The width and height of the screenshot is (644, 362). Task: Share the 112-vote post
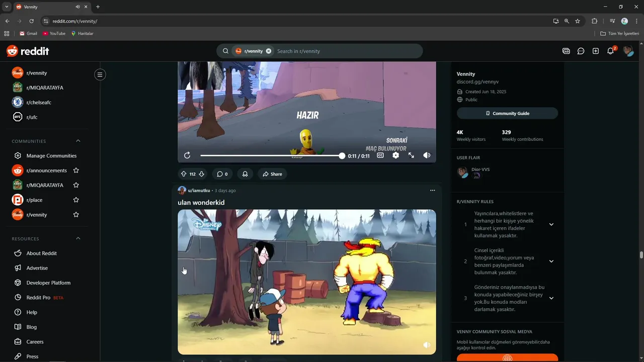(272, 174)
